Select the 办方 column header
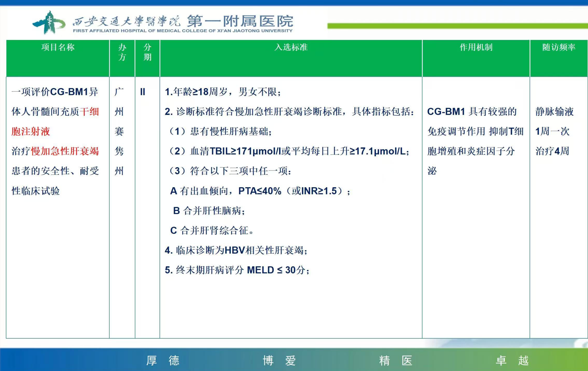The image size is (588, 371). (122, 52)
